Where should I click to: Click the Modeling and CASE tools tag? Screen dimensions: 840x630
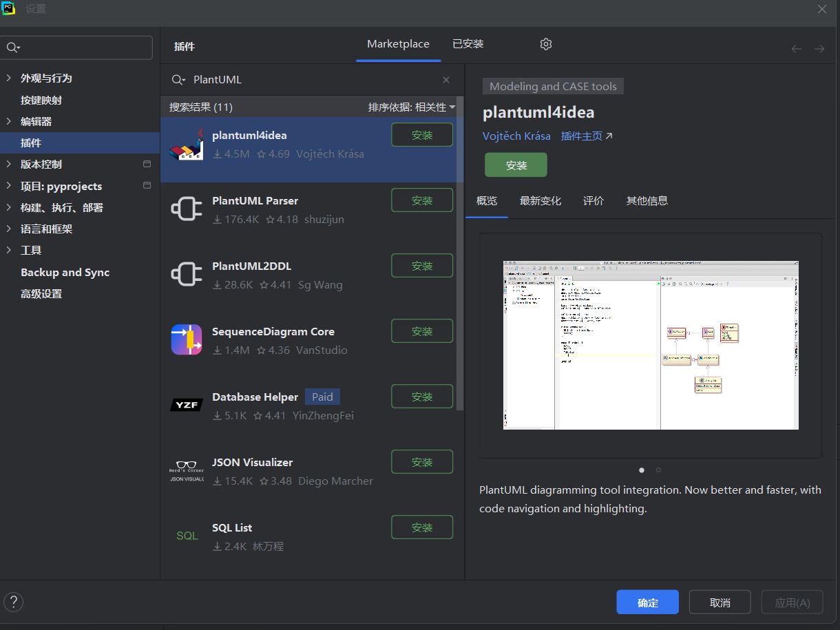point(554,86)
